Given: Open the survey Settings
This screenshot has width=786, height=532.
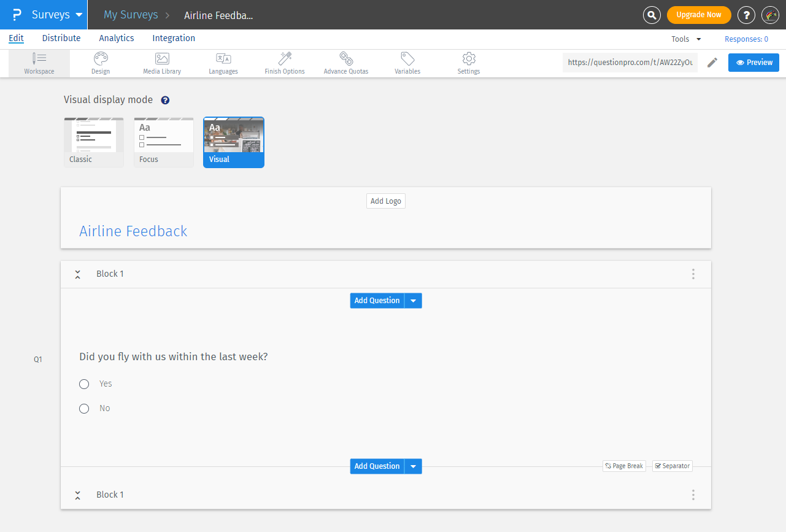Looking at the screenshot, I should (x=468, y=63).
